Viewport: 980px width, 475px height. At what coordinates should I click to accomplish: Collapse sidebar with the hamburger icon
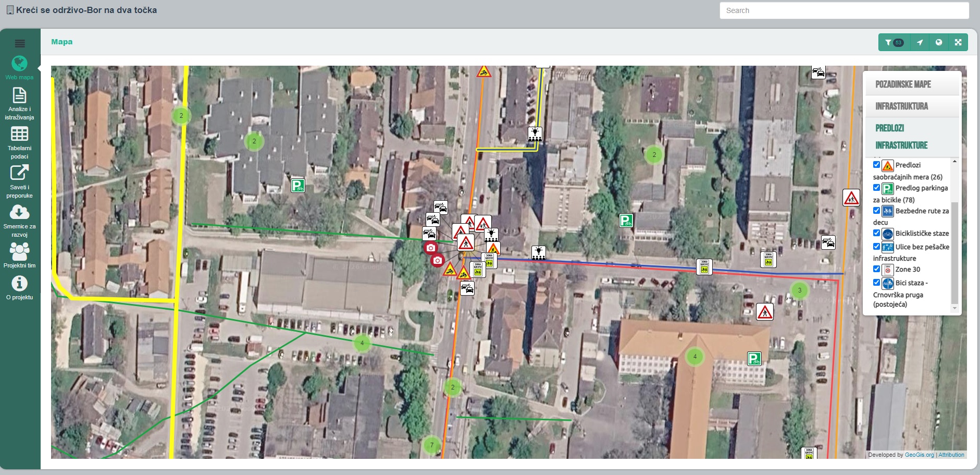pos(20,43)
